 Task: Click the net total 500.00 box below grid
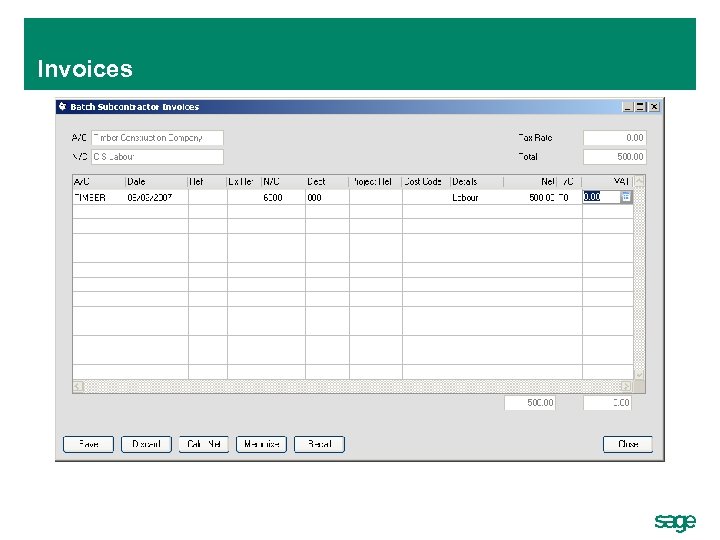coord(530,403)
